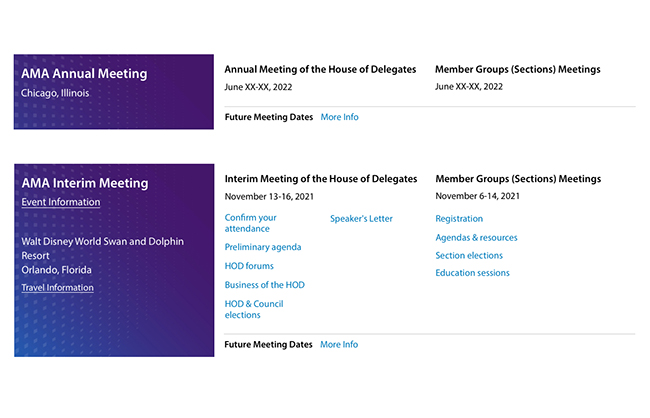This screenshot has height=418, width=650.
Task: View the Section elections link
Action: (x=471, y=255)
